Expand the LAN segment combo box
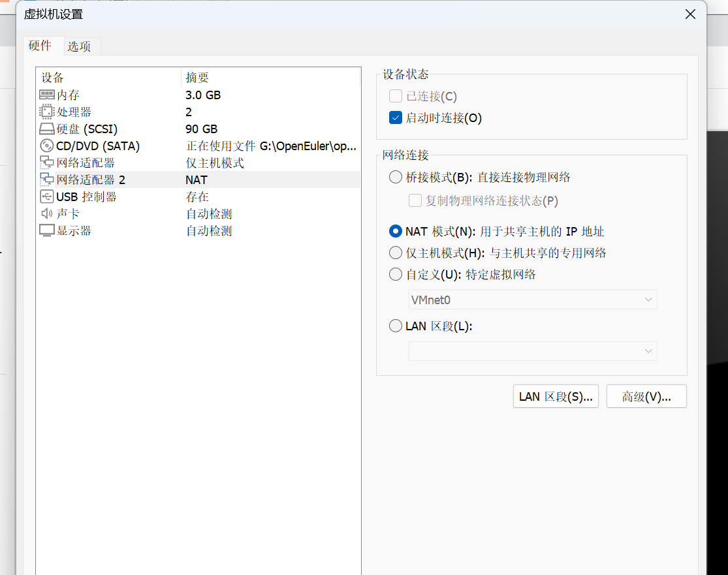Image resolution: width=728 pixels, height=575 pixels. point(532,351)
